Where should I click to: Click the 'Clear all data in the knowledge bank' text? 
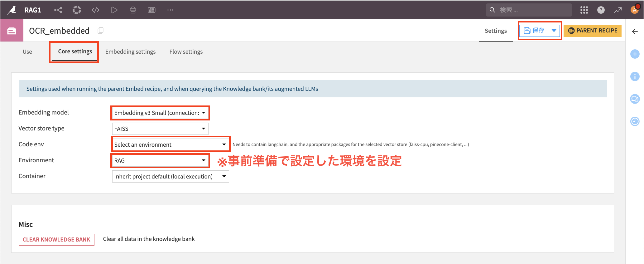point(149,239)
